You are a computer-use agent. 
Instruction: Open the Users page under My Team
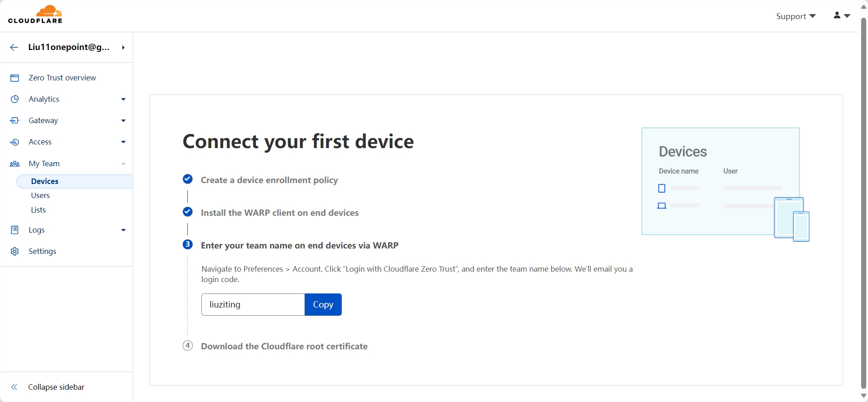pos(40,195)
